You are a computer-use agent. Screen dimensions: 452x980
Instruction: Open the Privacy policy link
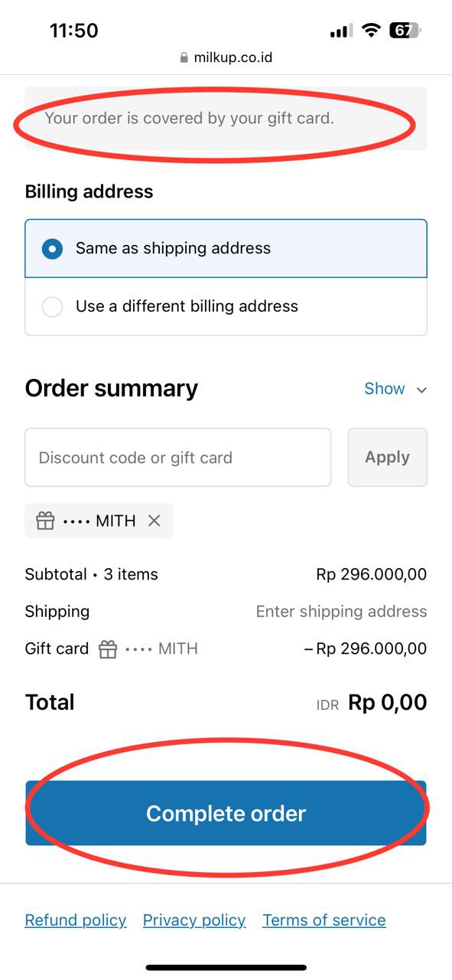[x=194, y=920]
